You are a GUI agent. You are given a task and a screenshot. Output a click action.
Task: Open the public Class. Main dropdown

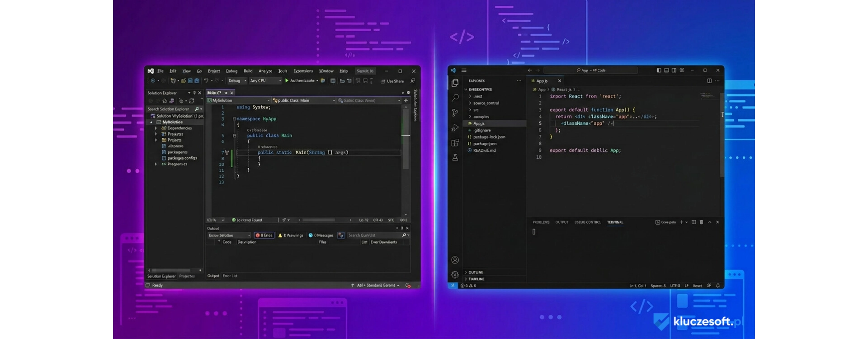tap(304, 100)
